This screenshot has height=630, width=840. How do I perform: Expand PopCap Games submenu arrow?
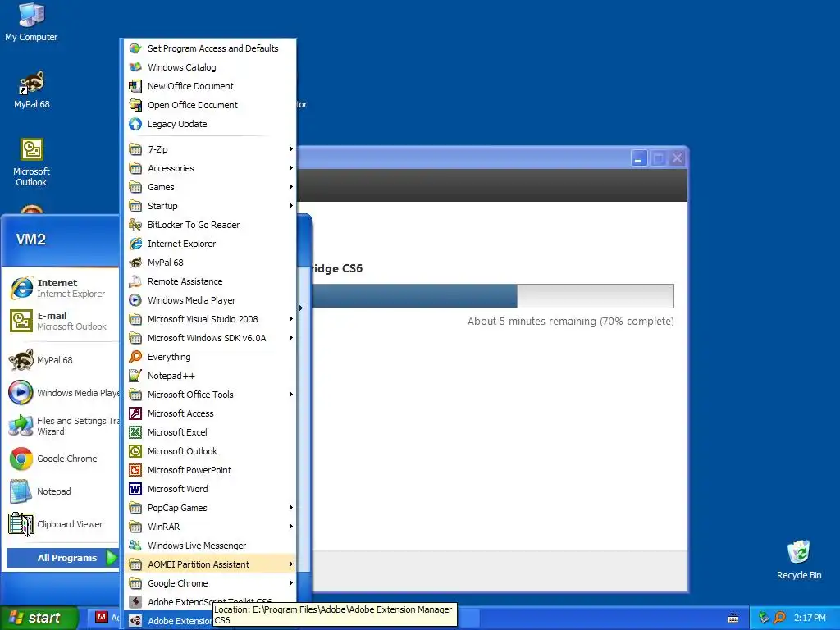click(291, 507)
